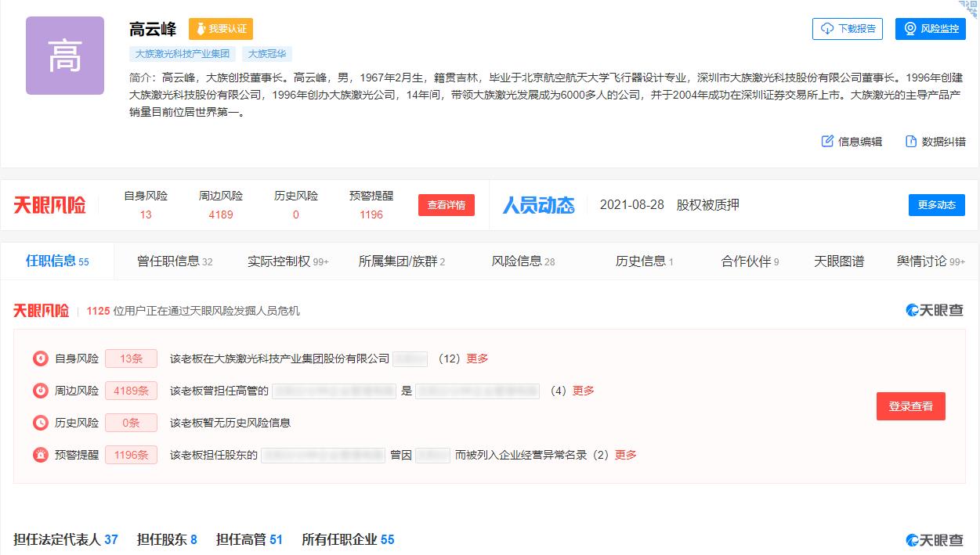Click 历史风险 count 0 in summary bar
Screen dimensions: 980x555
coord(295,214)
